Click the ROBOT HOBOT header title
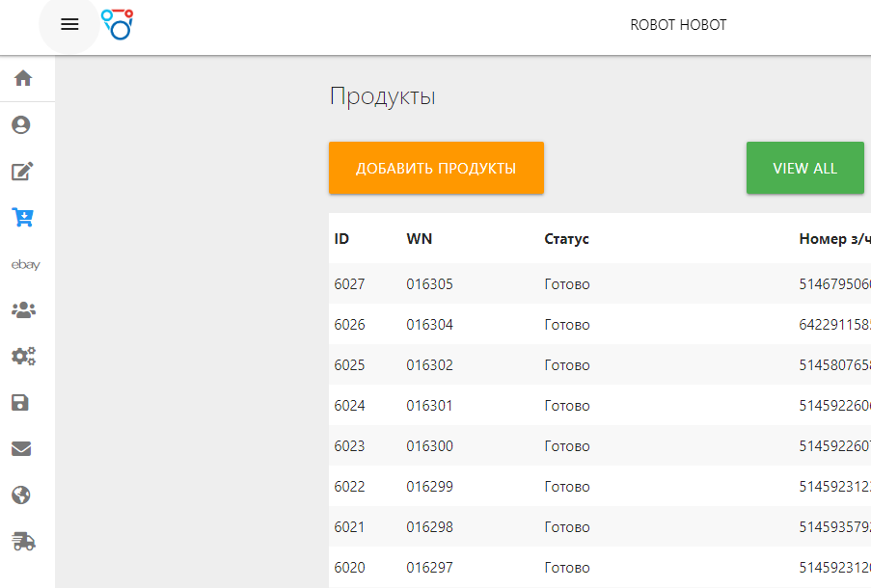Image resolution: width=871 pixels, height=588 pixels. 678,25
